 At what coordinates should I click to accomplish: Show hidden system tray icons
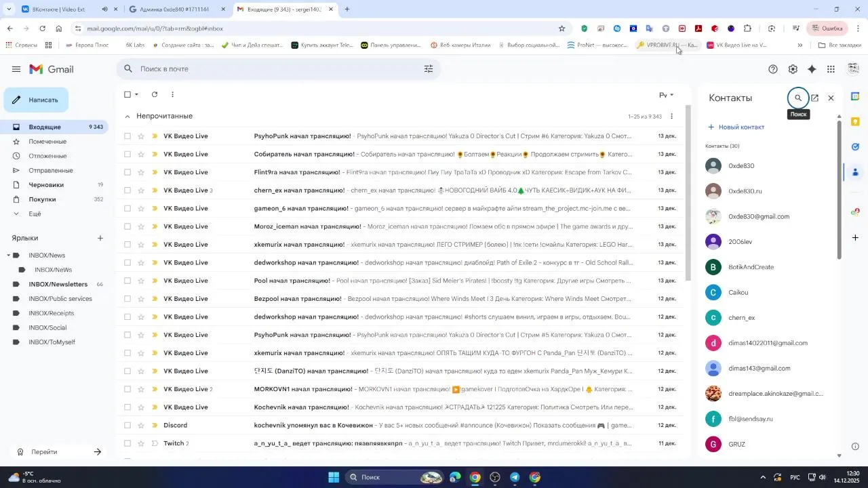(x=763, y=477)
